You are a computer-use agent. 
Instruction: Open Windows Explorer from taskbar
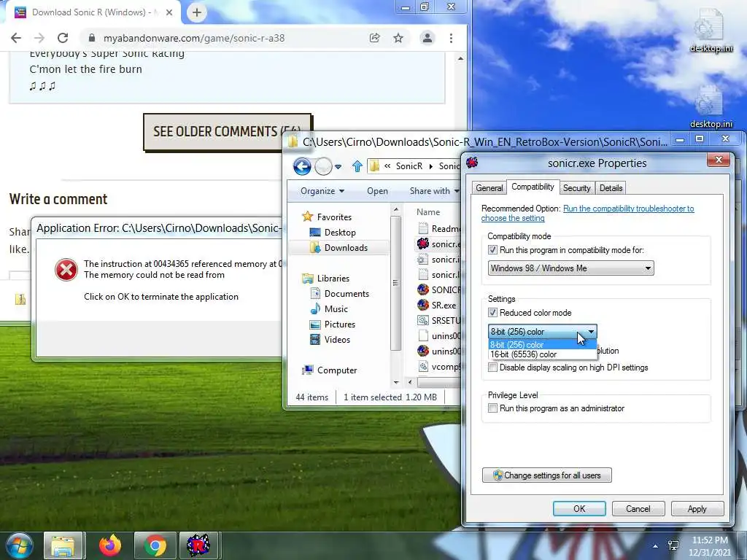[x=64, y=545]
